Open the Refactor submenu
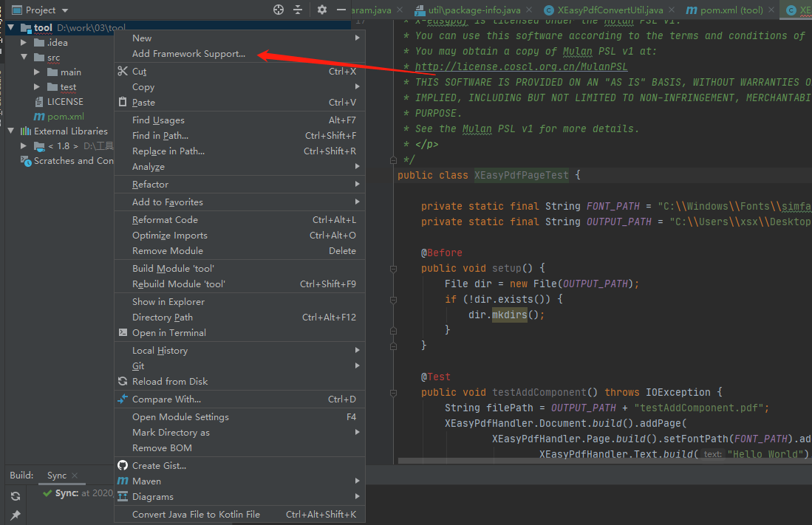812x525 pixels. click(x=239, y=184)
